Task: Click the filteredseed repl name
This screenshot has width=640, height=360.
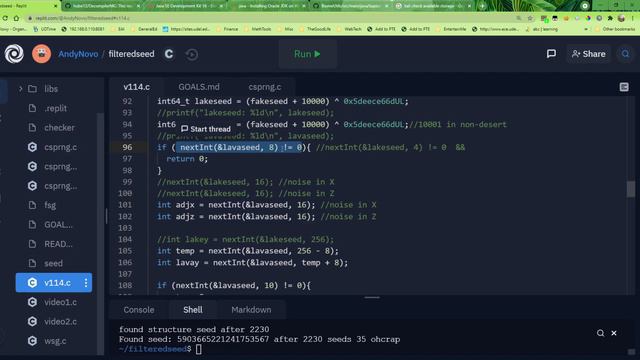Action: (x=131, y=54)
